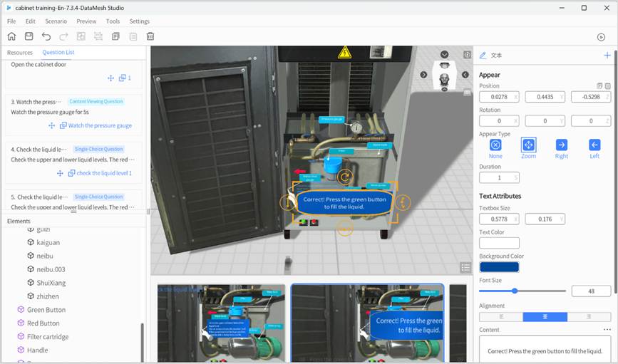Open the Scenario menu
618x364 pixels.
pos(56,21)
